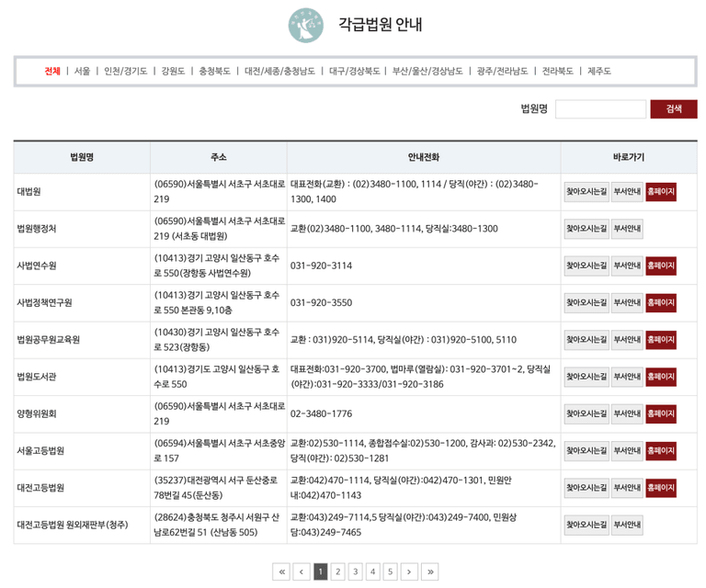Click the 법원명 search input field
Screen dimensions: 706x588
(x=600, y=108)
